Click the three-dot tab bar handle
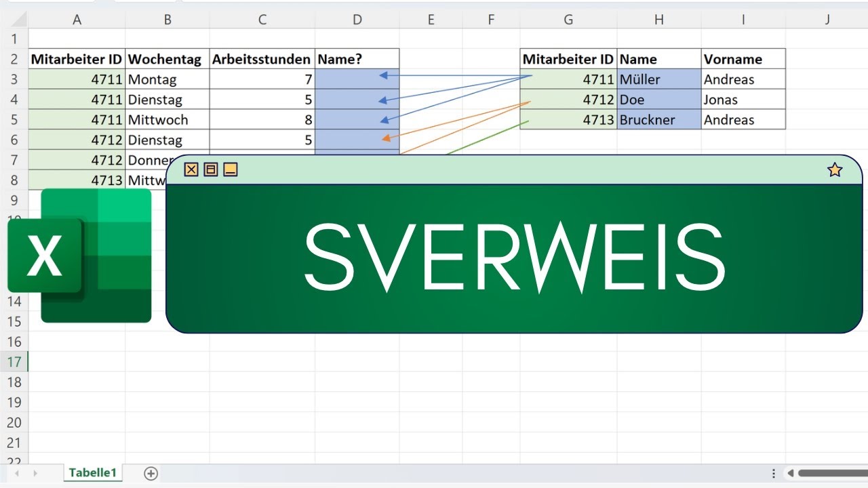 (x=773, y=473)
